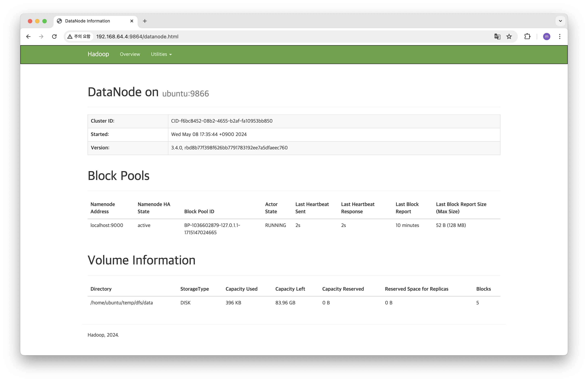Go to the Overview page
588x382 pixels.
[130, 54]
